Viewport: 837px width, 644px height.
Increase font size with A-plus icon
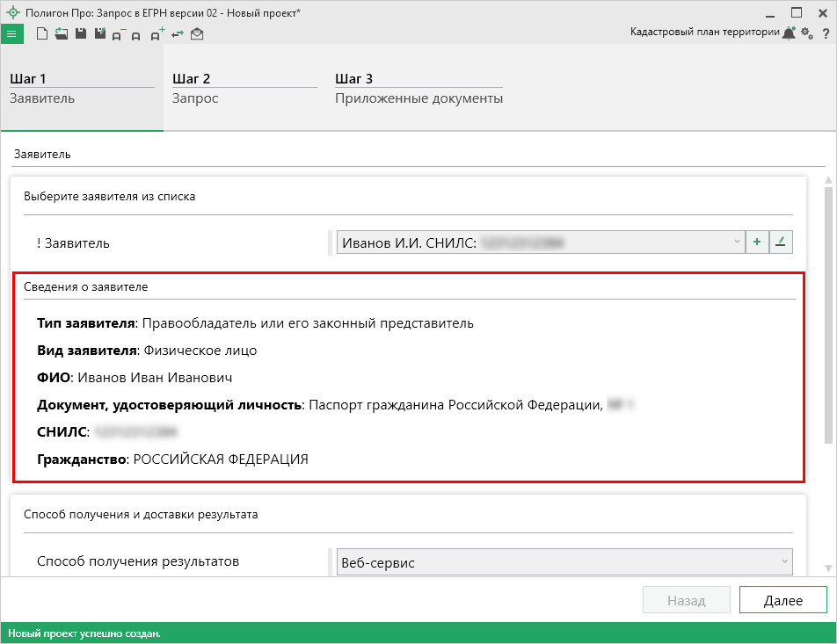[x=157, y=34]
